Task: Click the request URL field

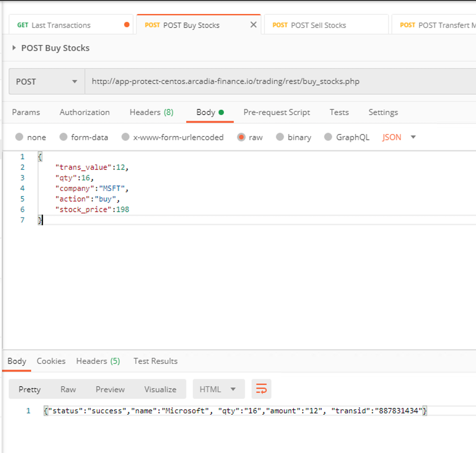Action: (x=280, y=81)
